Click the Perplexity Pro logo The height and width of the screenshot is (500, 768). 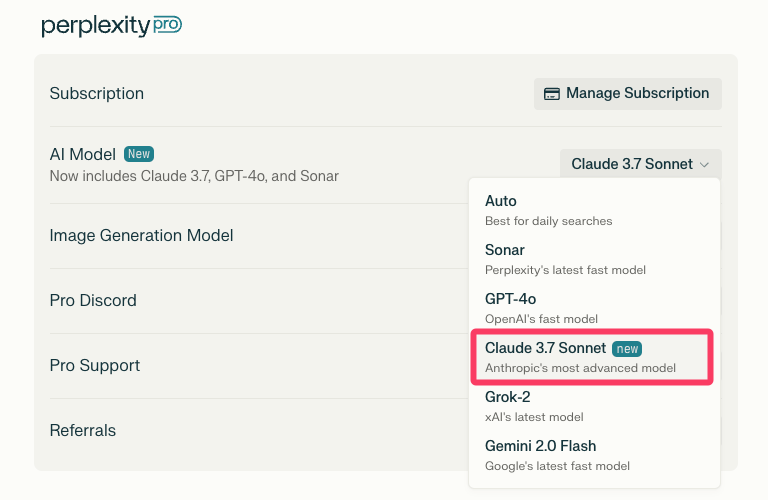point(111,26)
